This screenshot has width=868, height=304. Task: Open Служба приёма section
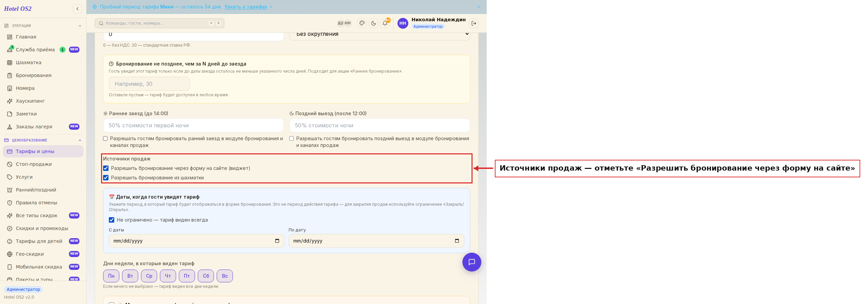pos(43,50)
